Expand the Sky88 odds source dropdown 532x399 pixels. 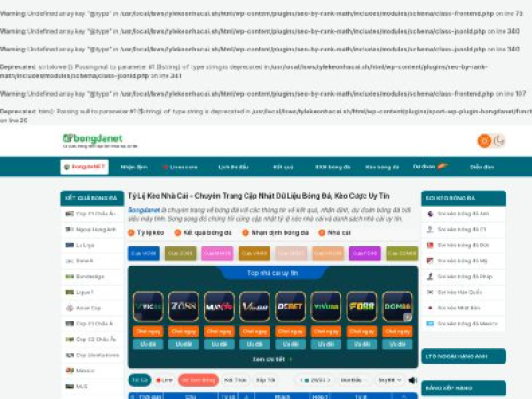pyautogui.click(x=388, y=379)
